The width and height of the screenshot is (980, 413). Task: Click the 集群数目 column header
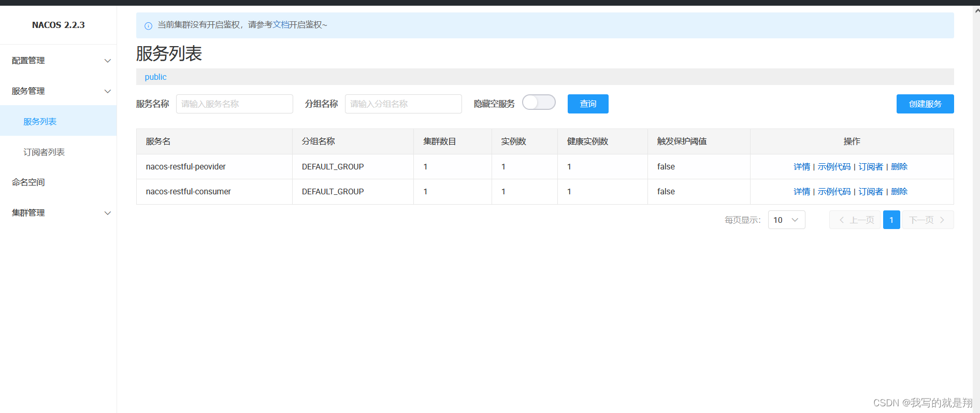point(439,141)
